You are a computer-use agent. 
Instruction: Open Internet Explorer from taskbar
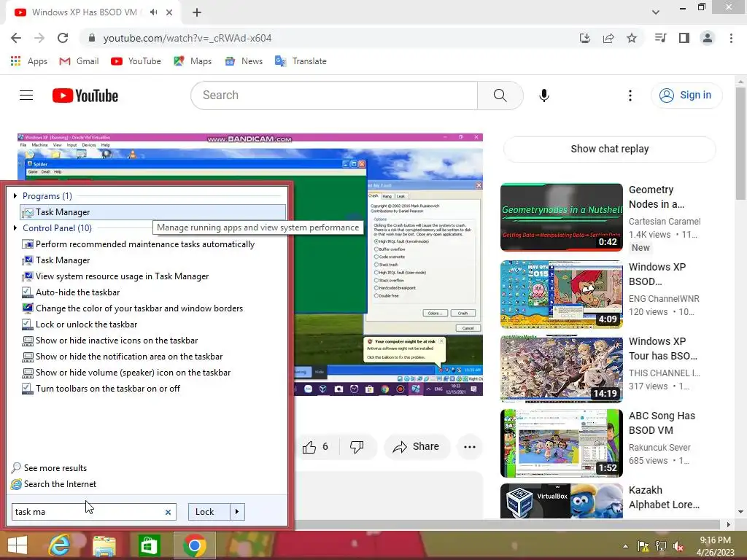(x=60, y=545)
